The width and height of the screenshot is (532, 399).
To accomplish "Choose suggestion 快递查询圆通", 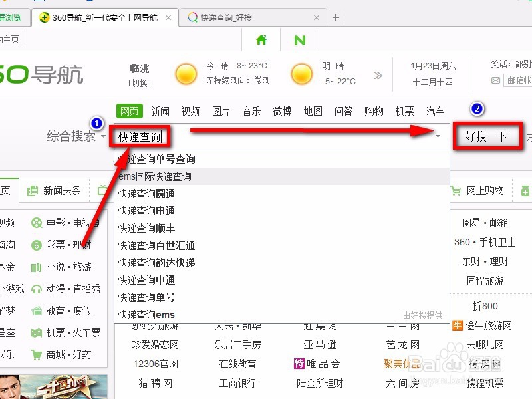I will [x=282, y=194].
